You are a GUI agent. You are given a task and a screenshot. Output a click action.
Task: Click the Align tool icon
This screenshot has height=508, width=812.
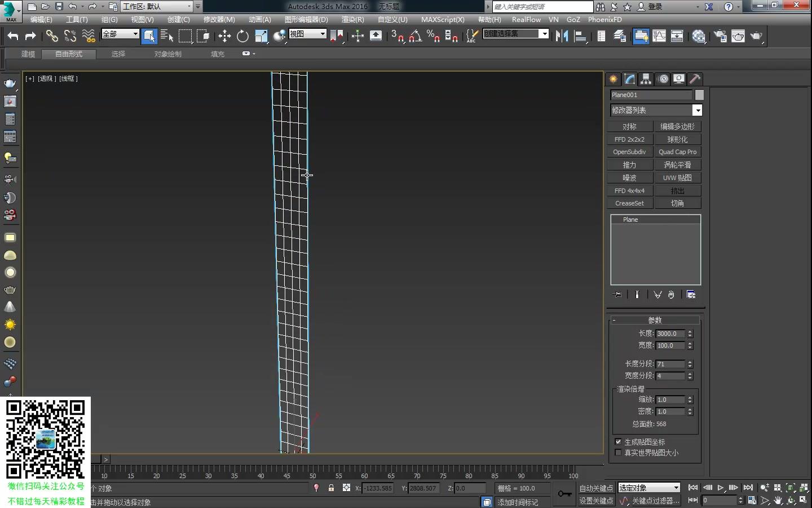(580, 36)
